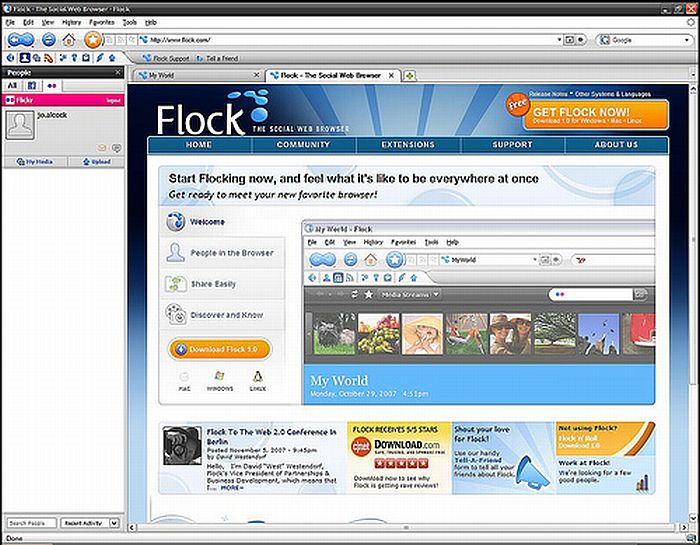Go to EXTENSIONS in site navigation
This screenshot has width=700, height=545.
(408, 145)
